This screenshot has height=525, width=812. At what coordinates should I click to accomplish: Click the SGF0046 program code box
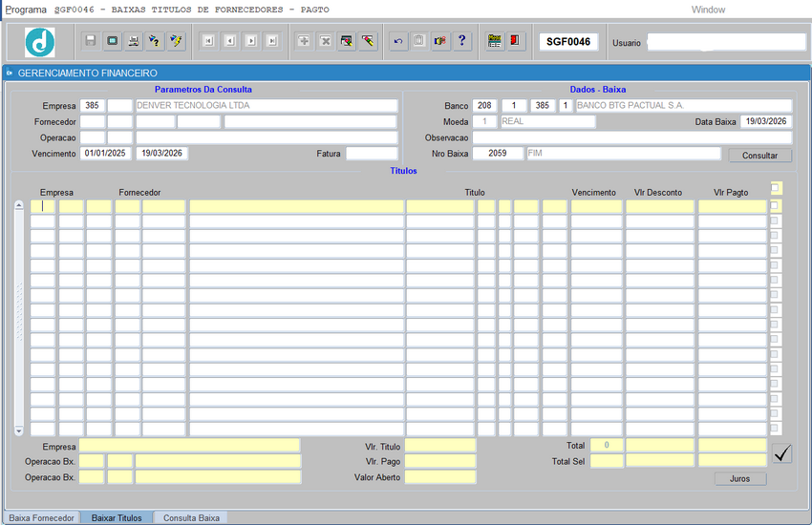click(568, 42)
